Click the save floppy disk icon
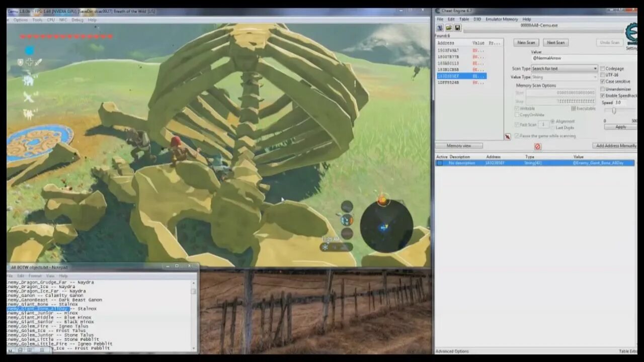Image resolution: width=644 pixels, height=362 pixels. 457,28
